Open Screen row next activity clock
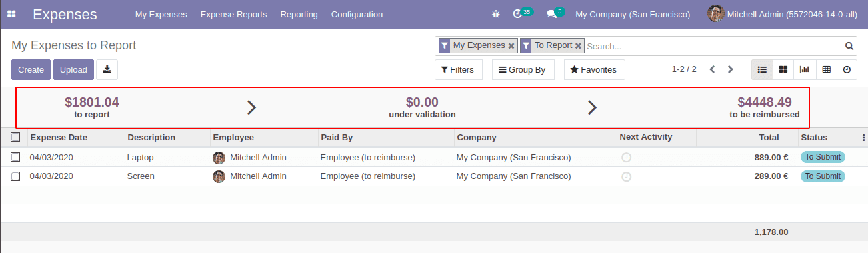This screenshot has height=253, width=868. (626, 176)
